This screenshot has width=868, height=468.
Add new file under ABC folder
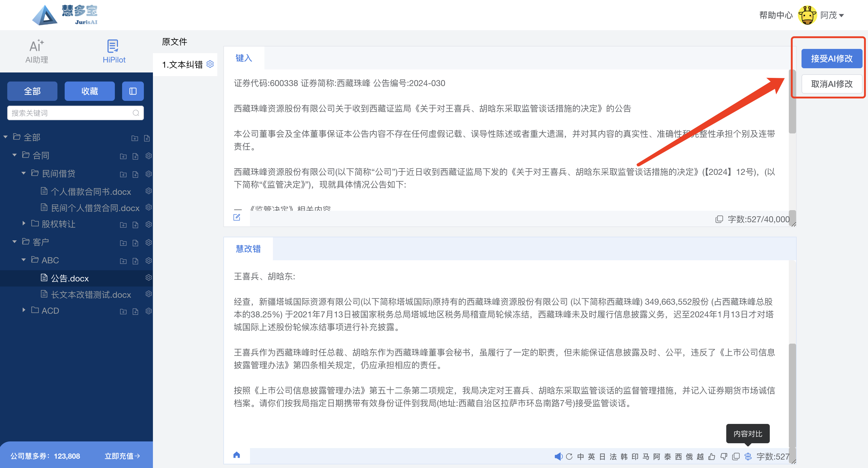tap(135, 261)
